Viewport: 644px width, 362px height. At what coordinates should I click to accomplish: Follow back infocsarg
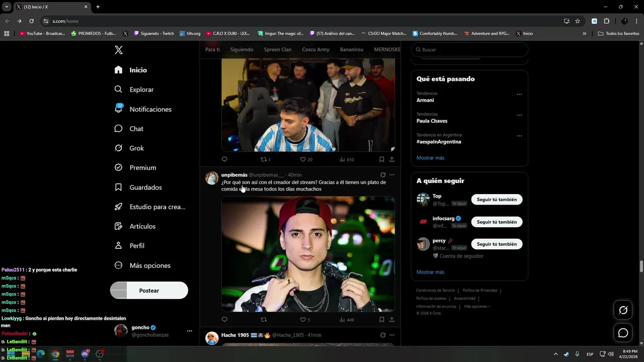497,222
